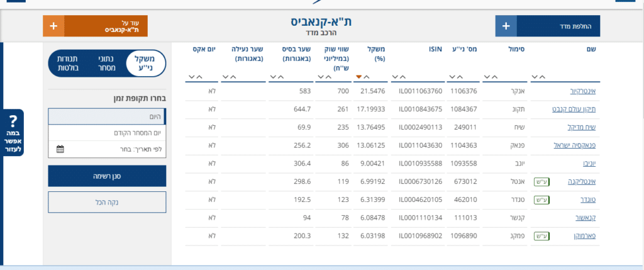Viewport: 644px width, 270px height.
Task: Switch to תנודות בולטות tab
Action: (67, 64)
